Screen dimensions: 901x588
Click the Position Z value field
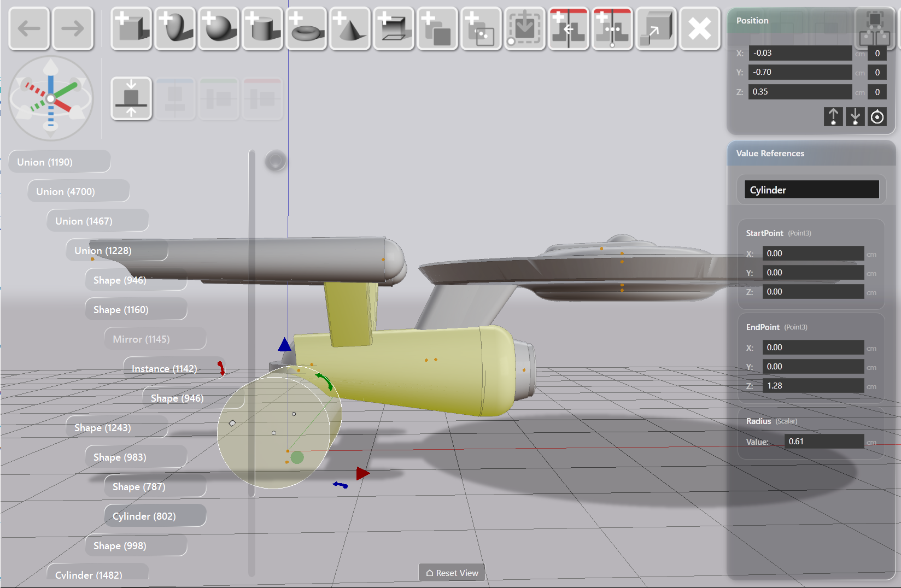[x=800, y=92]
